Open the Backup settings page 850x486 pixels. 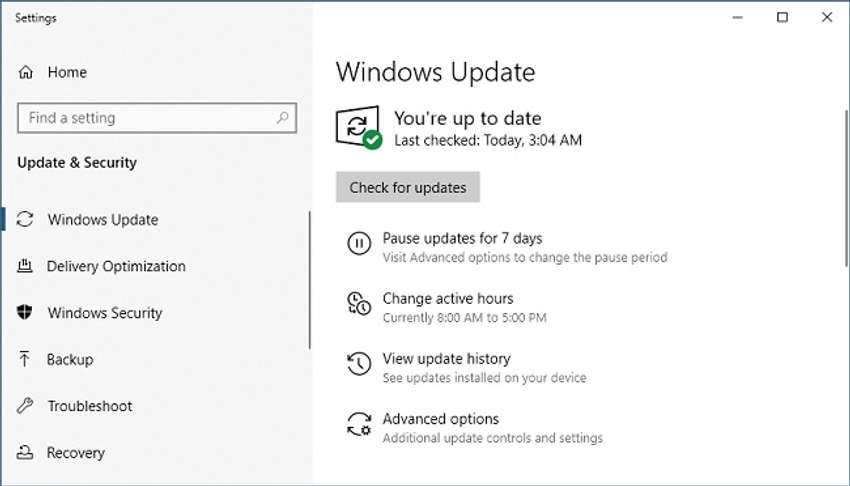70,359
